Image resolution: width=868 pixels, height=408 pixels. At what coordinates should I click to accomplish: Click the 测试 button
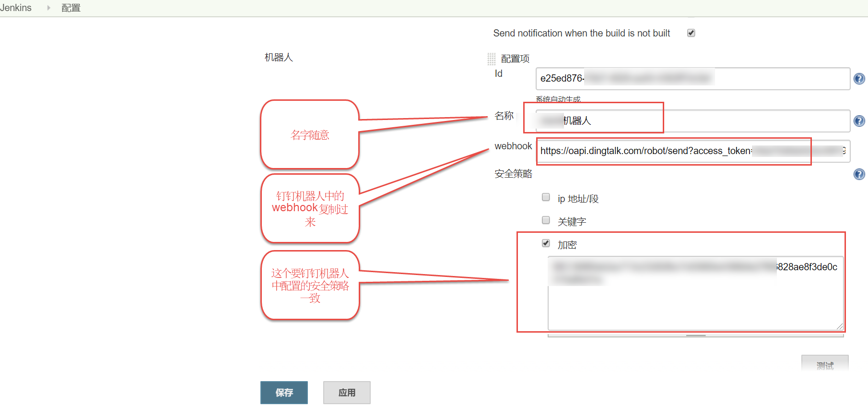click(824, 365)
